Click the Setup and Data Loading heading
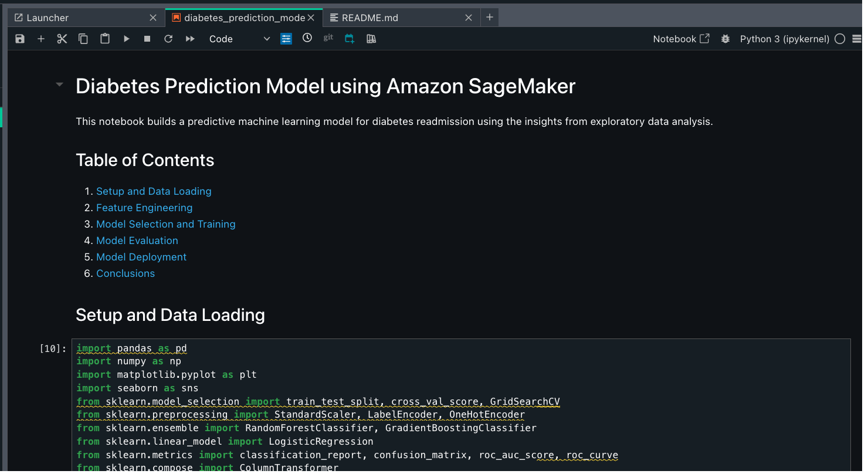868x474 pixels. tap(170, 315)
